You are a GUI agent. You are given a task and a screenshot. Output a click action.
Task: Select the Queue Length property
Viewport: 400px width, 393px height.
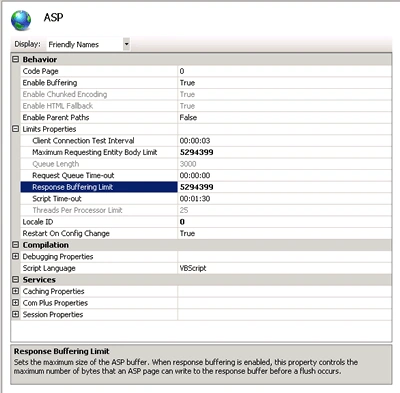click(56, 164)
